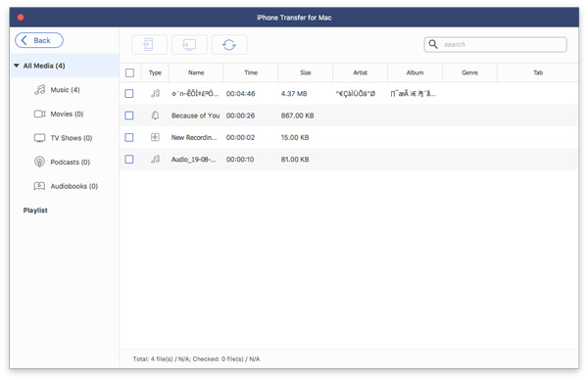Click the music note icon for Audio_19-08 row
The image size is (588, 380).
(x=155, y=160)
